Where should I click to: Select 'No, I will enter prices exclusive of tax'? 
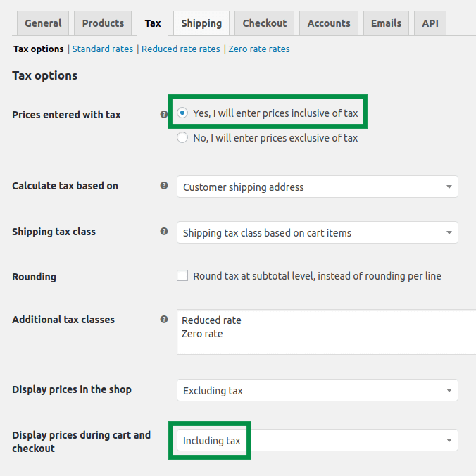182,137
